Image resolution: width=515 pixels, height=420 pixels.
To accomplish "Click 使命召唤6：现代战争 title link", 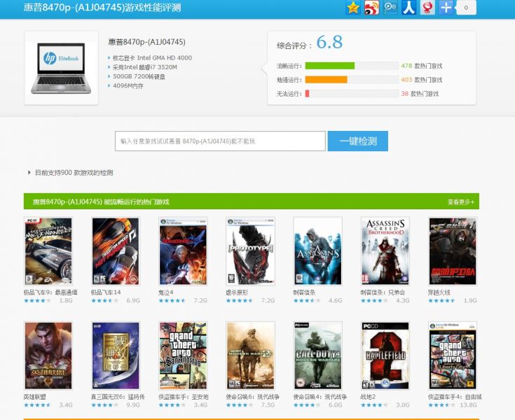I will pyautogui.click(x=252, y=397).
